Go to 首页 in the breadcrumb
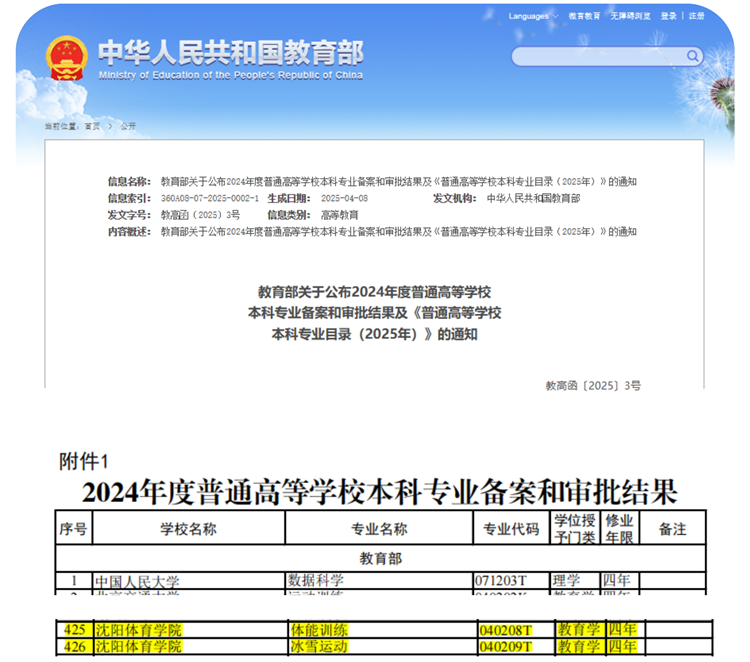This screenshot has height=662, width=750. coord(92,126)
